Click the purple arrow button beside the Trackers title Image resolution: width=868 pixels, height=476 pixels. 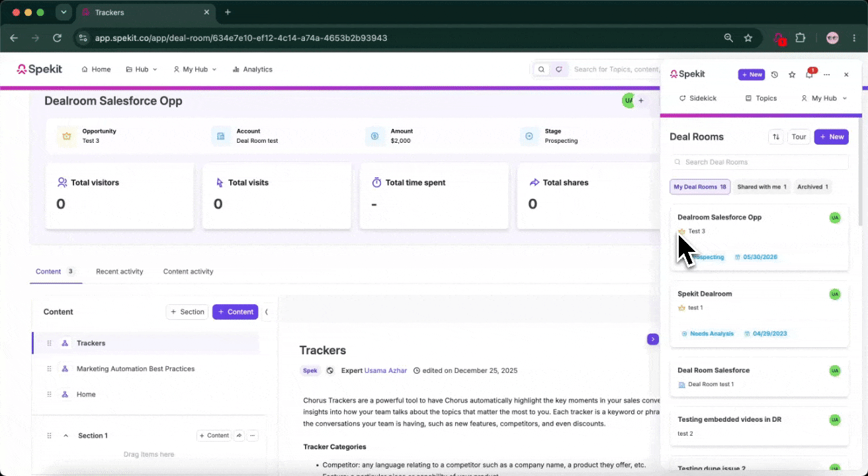point(653,339)
